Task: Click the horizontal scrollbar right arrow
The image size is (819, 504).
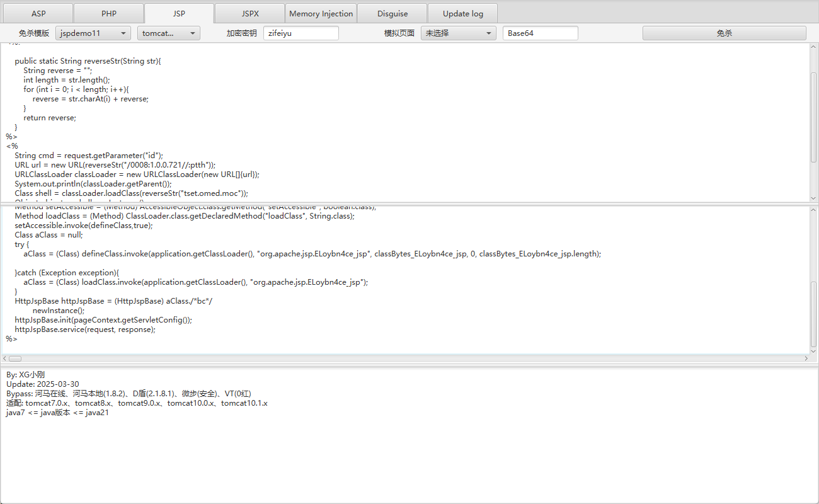Action: pyautogui.click(x=806, y=358)
